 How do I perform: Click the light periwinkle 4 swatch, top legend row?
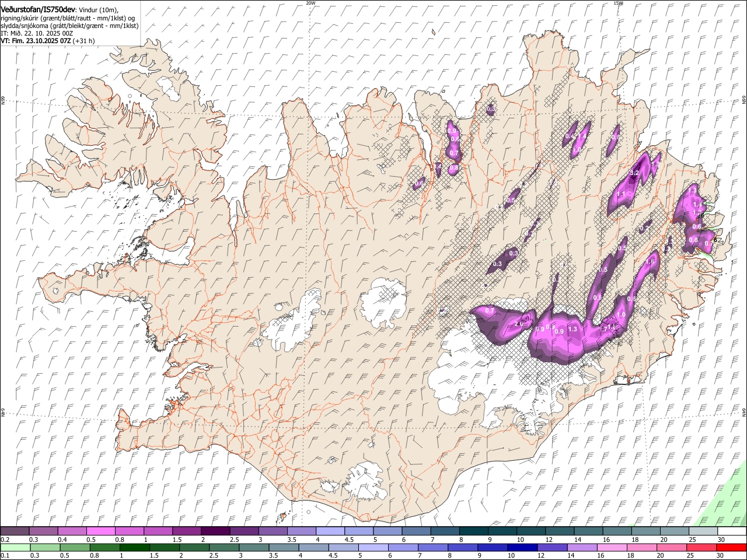(x=330, y=531)
